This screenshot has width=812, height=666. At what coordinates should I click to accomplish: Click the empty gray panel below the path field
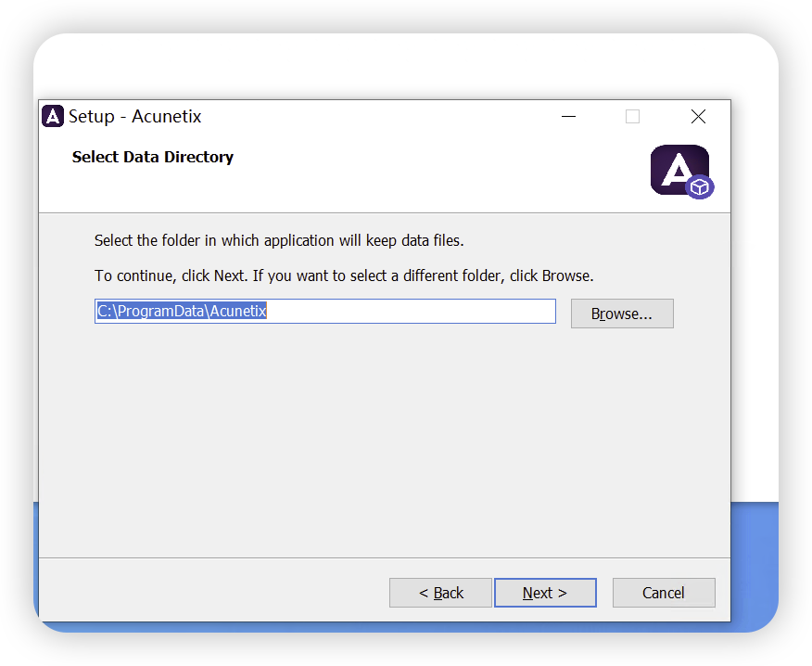click(371, 436)
